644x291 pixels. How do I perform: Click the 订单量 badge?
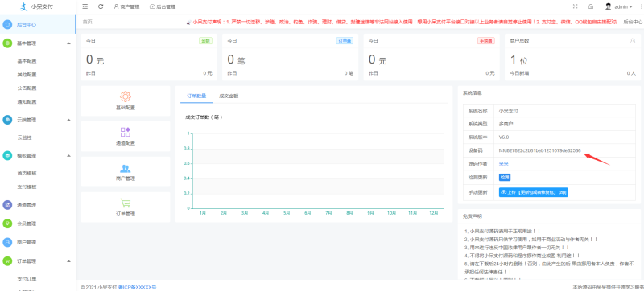pos(345,41)
